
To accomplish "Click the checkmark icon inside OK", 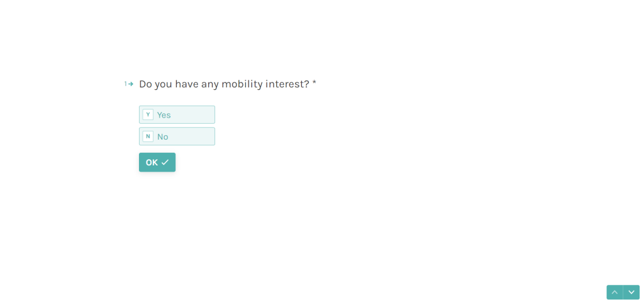I will 165,162.
